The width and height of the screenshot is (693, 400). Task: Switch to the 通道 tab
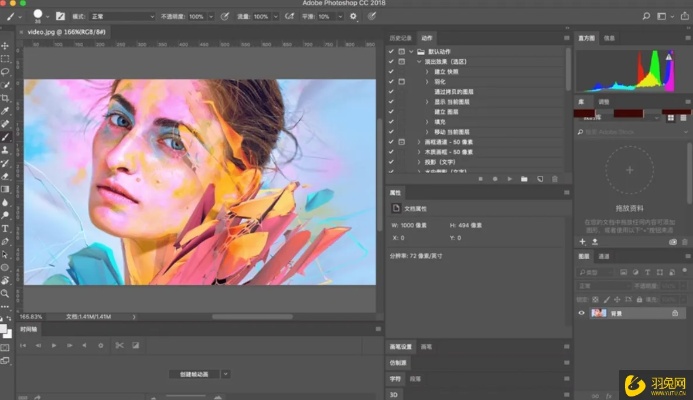point(603,256)
